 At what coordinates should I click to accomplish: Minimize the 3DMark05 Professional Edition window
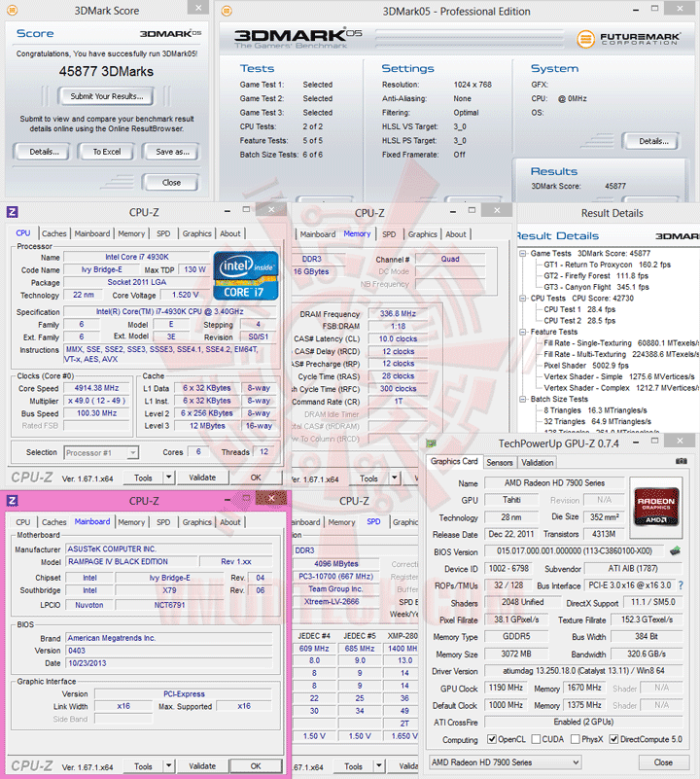(x=636, y=10)
